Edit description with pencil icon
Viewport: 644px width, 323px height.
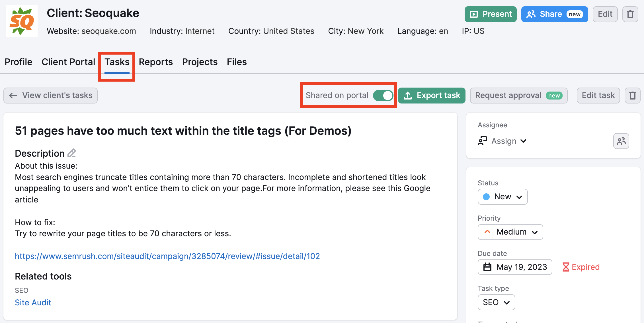click(x=72, y=153)
